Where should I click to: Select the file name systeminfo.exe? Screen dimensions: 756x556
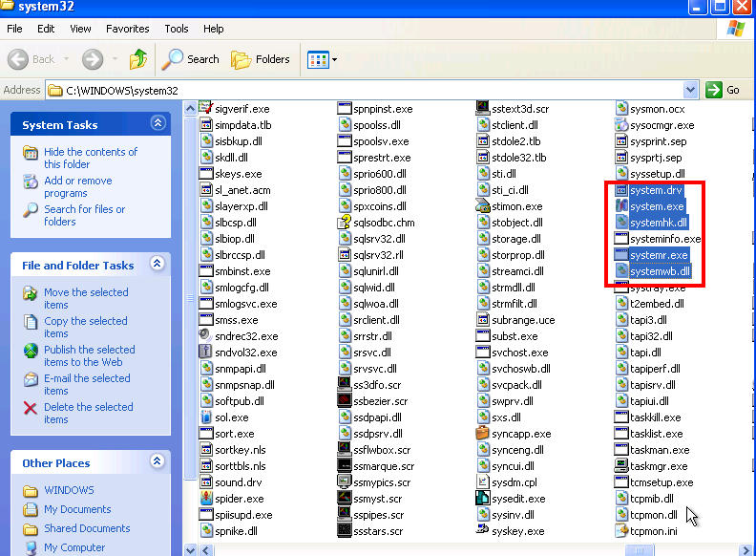(x=665, y=239)
